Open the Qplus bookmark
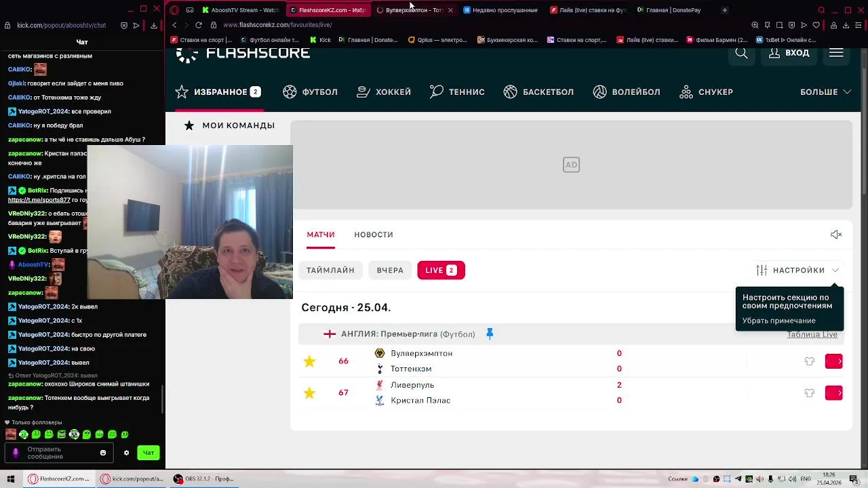The height and width of the screenshot is (488, 868). (x=437, y=40)
